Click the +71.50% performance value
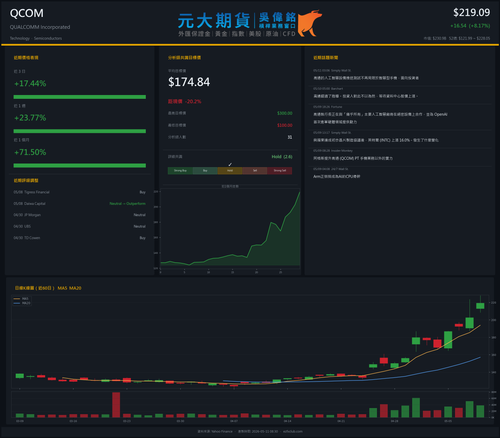This screenshot has width=500, height=438. (30, 152)
